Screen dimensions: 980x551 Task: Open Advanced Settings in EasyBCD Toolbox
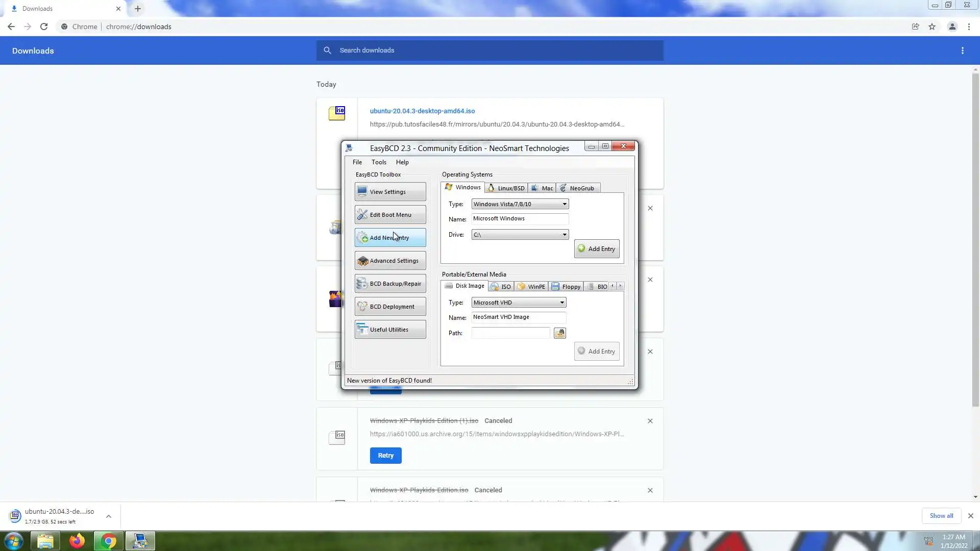390,261
